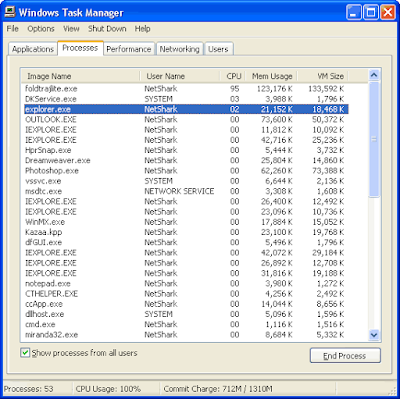The width and height of the screenshot is (400, 399).
Task: Minimize the Task Manager window
Action: tap(354, 13)
